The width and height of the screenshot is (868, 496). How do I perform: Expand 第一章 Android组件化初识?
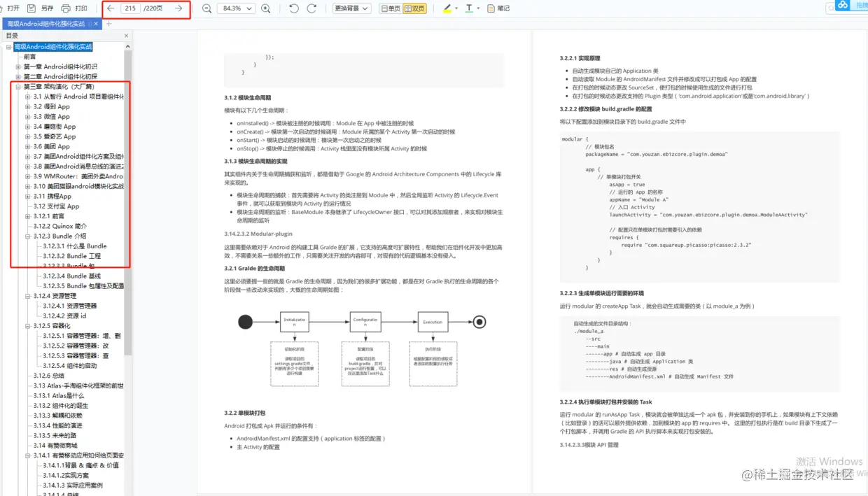point(18,67)
